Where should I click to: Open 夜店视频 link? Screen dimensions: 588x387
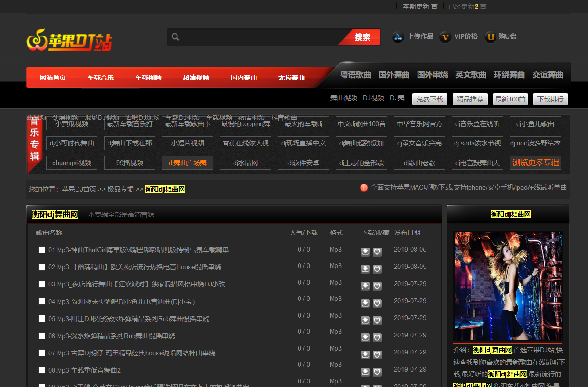point(252,117)
